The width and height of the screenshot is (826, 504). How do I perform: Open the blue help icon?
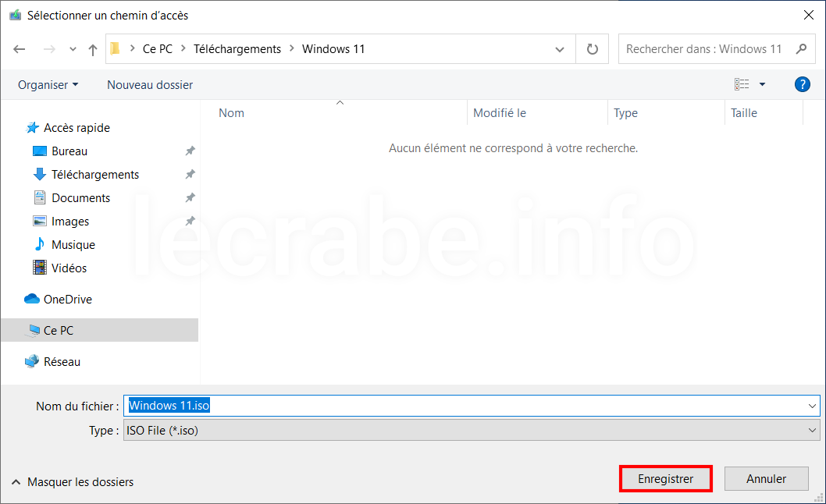coord(803,84)
